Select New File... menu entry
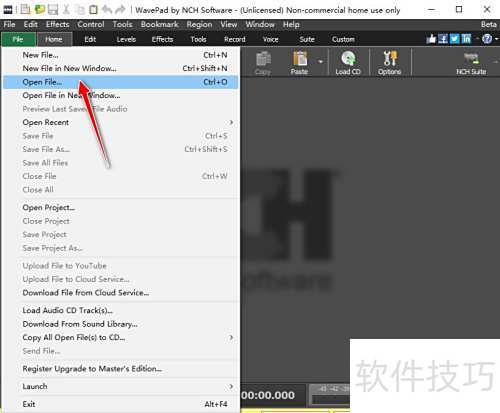Screen dimensions: 500x413 121,55
